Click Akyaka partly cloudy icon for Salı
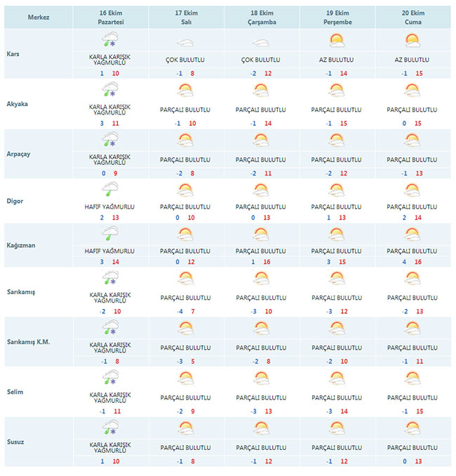Screen dimensions: 456x476 pos(187,91)
